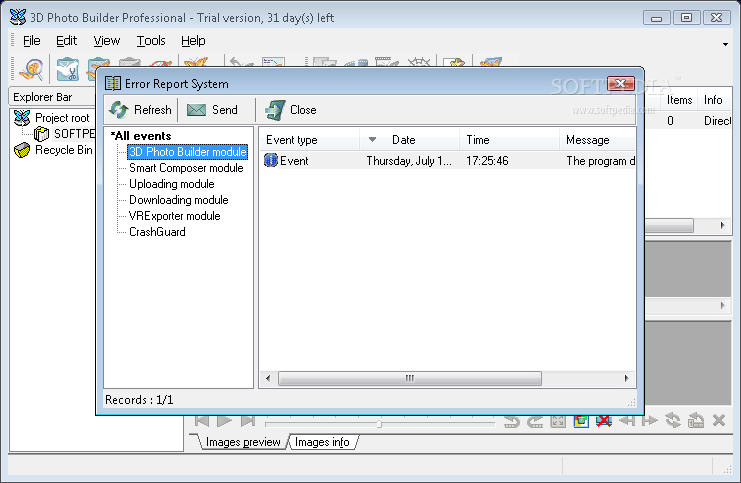Click the Items column header in main window
The image size is (741, 483).
pyautogui.click(x=679, y=100)
